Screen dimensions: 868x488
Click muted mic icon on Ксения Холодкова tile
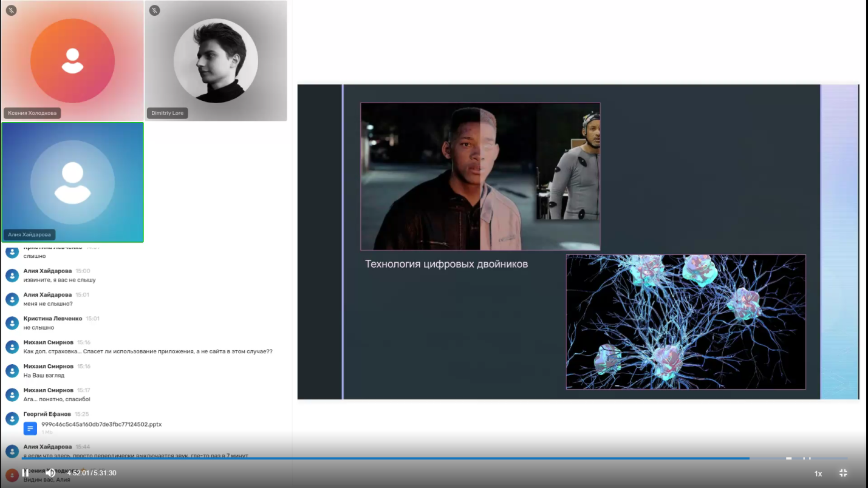[11, 10]
